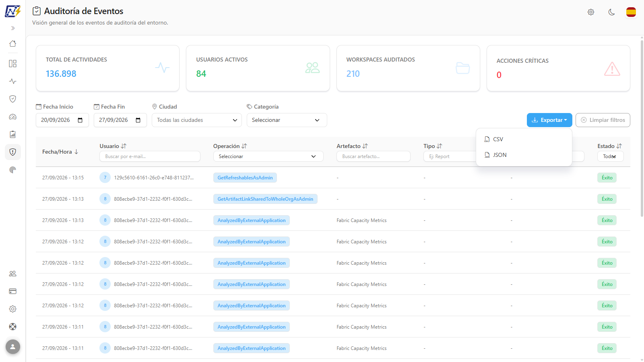Click the app logo at top left

pos(13,11)
